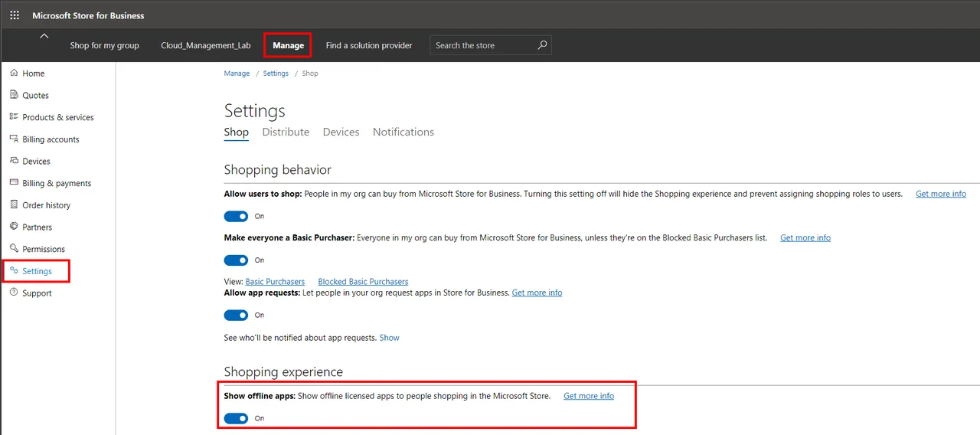Image resolution: width=980 pixels, height=435 pixels.
Task: Click the Support question-mark icon
Action: (14, 293)
